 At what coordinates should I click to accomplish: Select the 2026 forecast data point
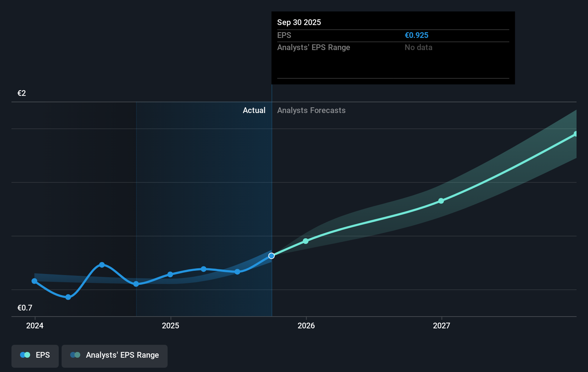click(305, 241)
